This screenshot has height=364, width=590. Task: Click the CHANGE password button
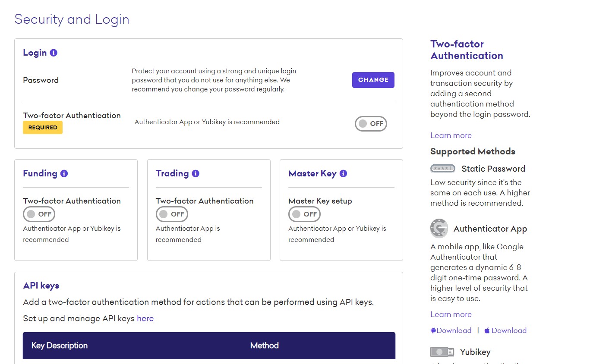point(373,80)
